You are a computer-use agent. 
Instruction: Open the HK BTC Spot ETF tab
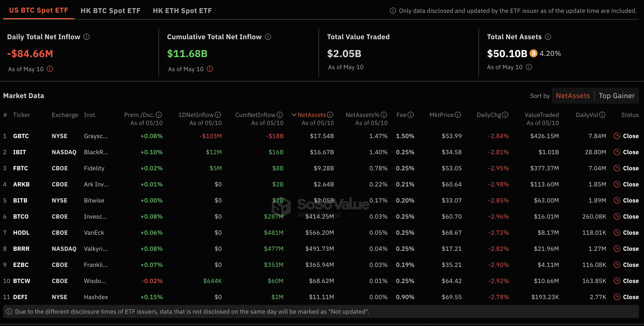tap(110, 11)
